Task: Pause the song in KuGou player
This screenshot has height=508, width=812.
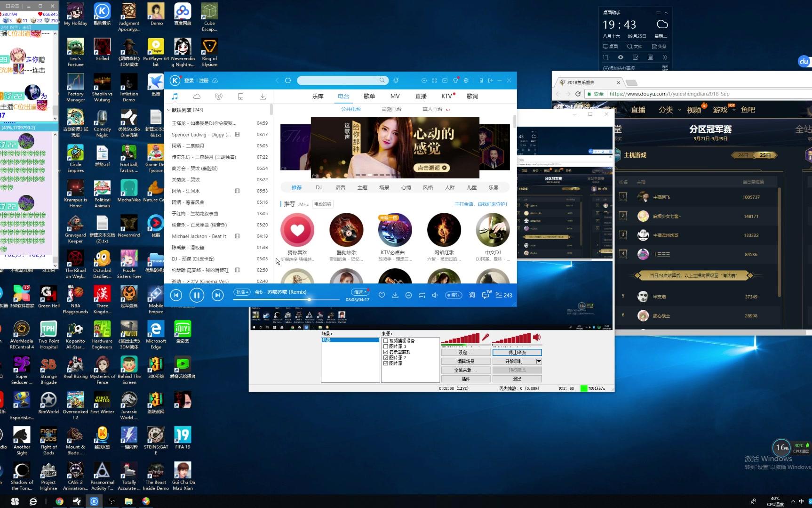Action: coord(197,295)
